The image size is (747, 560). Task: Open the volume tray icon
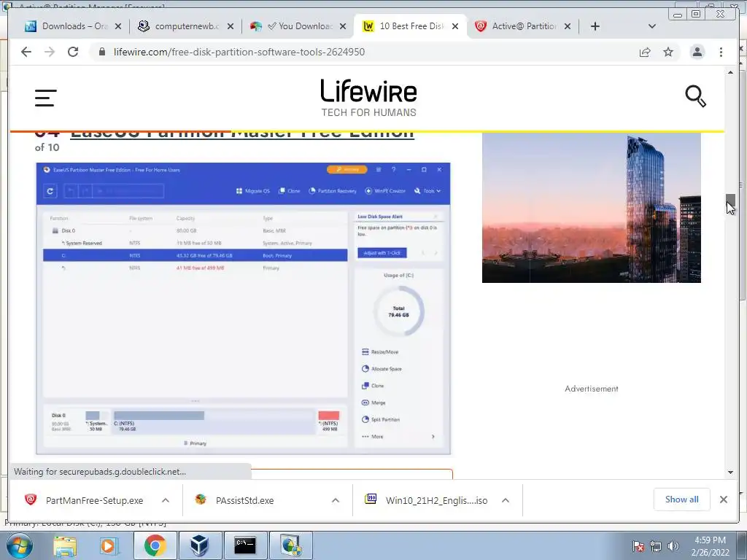pos(673,546)
